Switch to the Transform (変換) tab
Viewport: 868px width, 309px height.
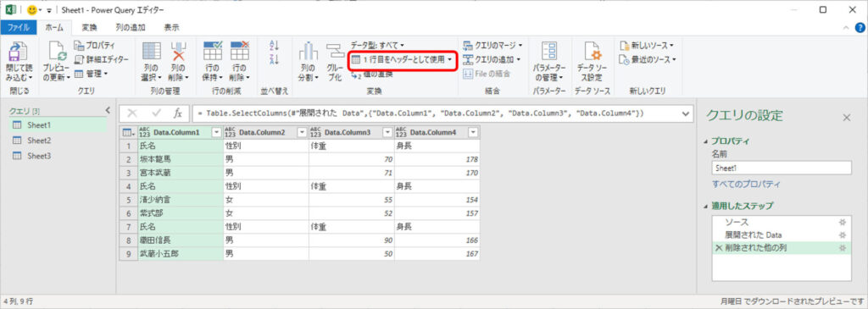[90, 27]
